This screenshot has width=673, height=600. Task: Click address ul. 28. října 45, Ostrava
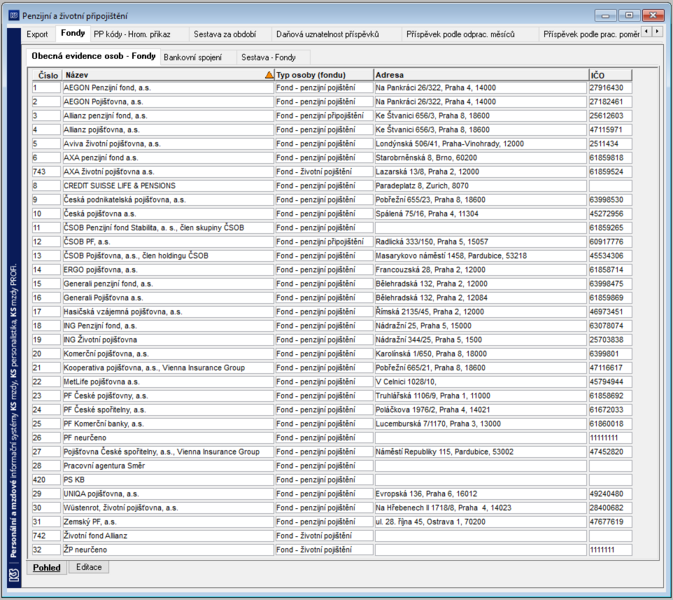tap(481, 522)
